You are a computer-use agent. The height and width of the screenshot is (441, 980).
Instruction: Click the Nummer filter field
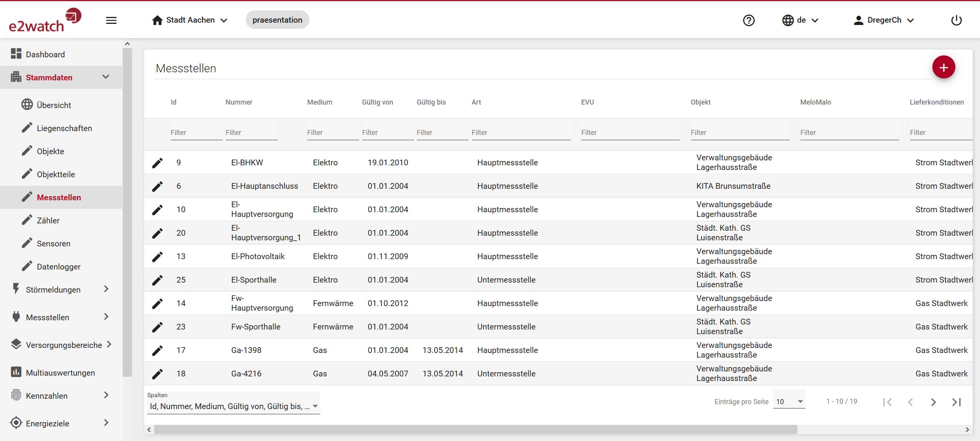pos(251,133)
